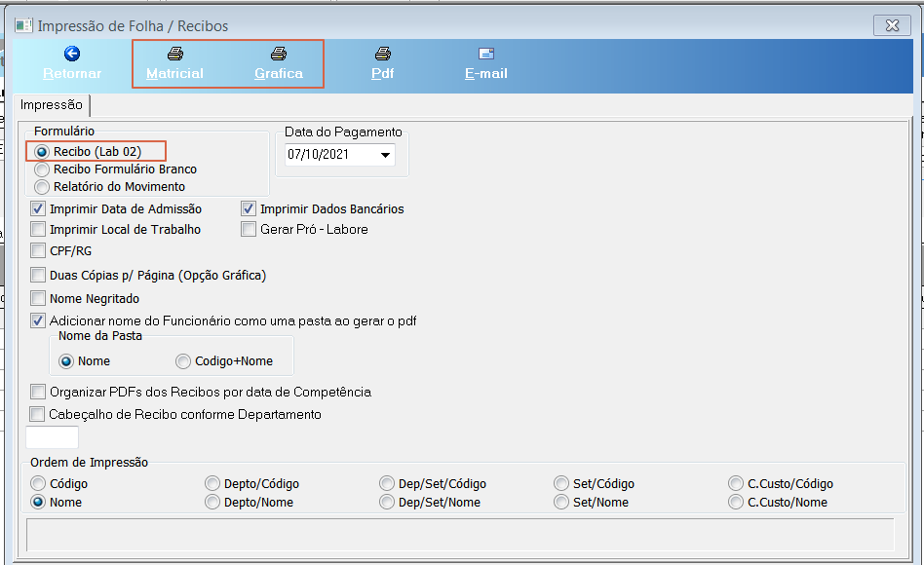The image size is (924, 565).
Task: Uncheck Imprimir Dados Bancários
Action: [249, 208]
